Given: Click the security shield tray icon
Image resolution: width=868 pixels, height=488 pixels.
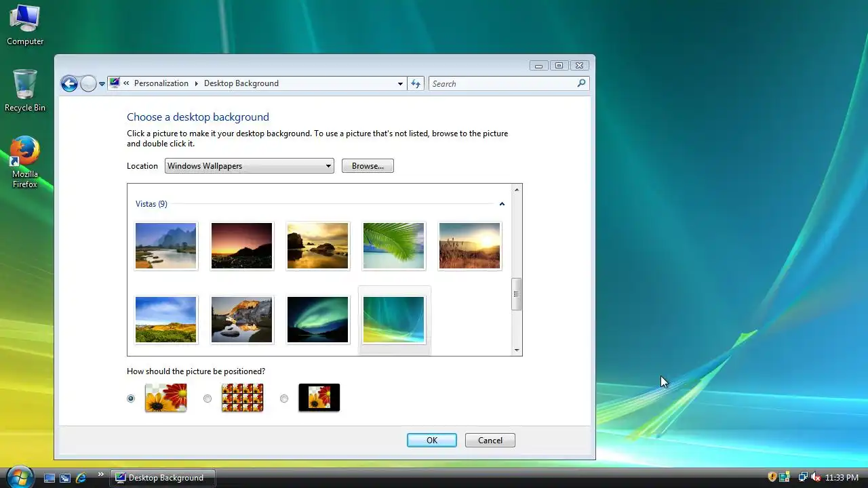Looking at the screenshot, I should click(772, 477).
